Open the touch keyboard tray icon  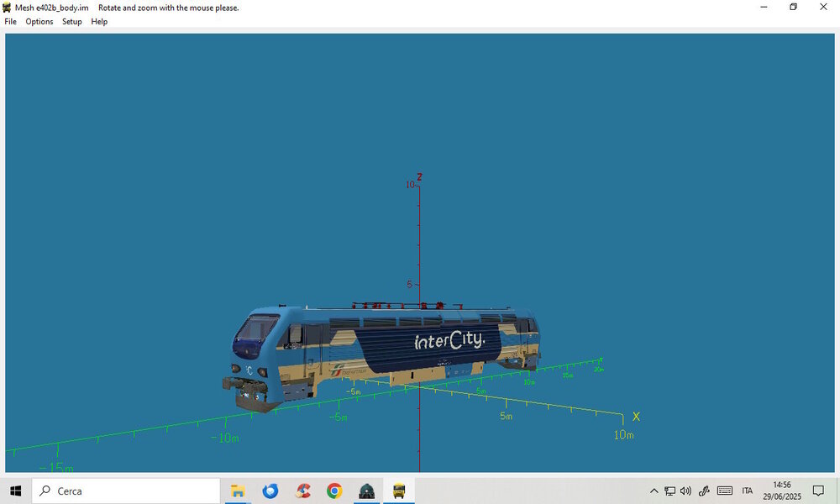(725, 491)
